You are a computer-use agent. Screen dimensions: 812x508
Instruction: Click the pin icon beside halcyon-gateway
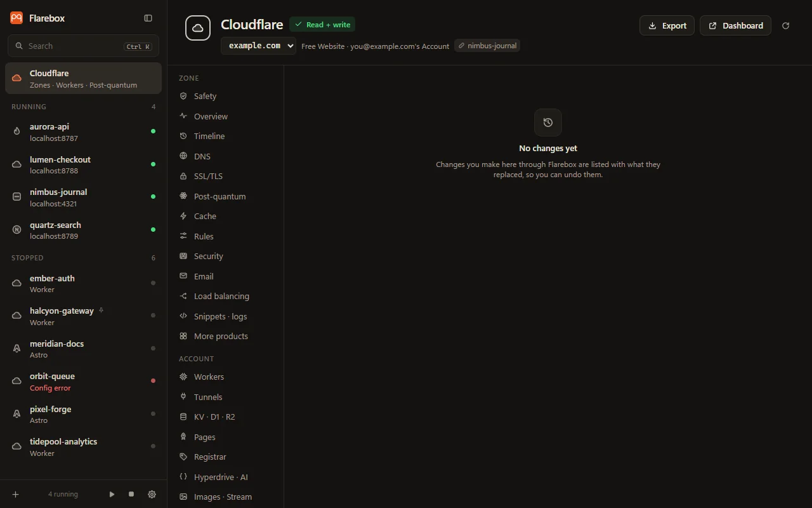[x=101, y=311]
